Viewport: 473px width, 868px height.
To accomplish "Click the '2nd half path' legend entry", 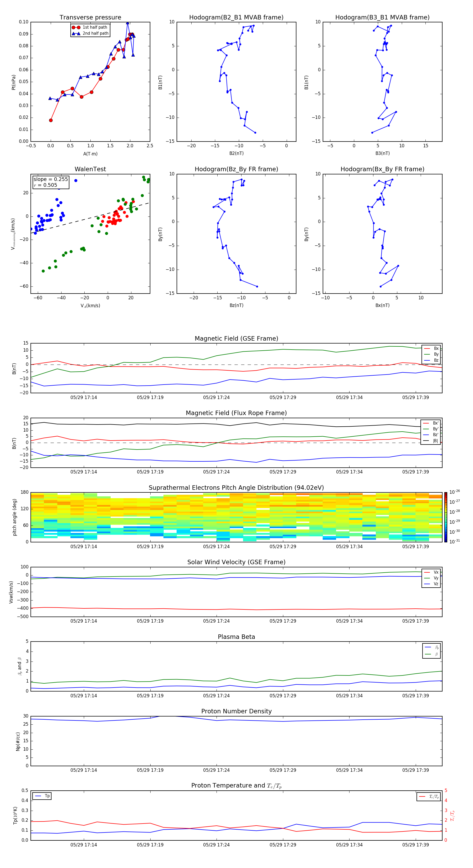I will pyautogui.click(x=90, y=33).
